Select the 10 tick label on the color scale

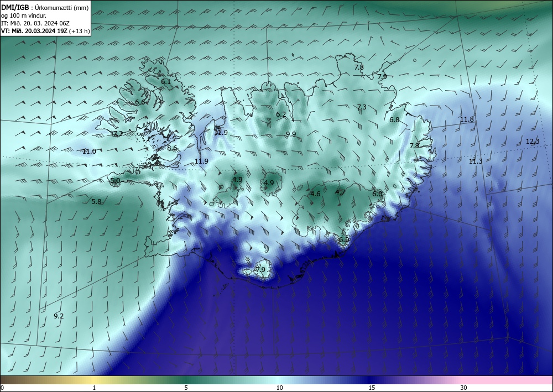(280, 388)
